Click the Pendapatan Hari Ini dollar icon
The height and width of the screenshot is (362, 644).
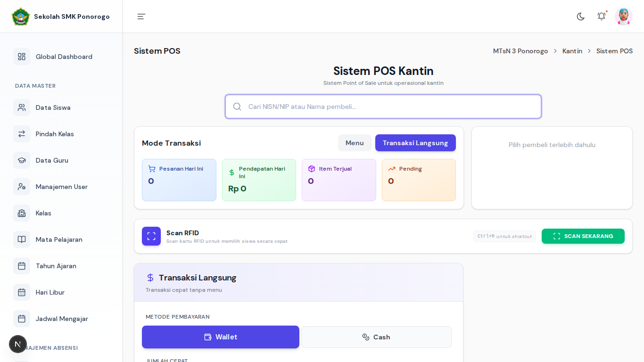coord(231,173)
